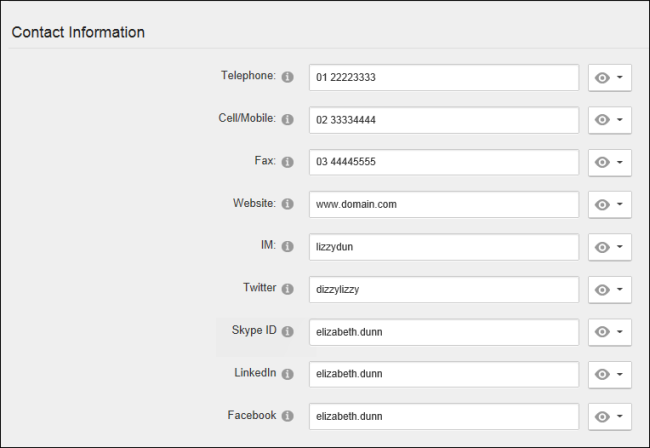The width and height of the screenshot is (650, 448).
Task: Show help info for the IM field
Action: tap(287, 247)
